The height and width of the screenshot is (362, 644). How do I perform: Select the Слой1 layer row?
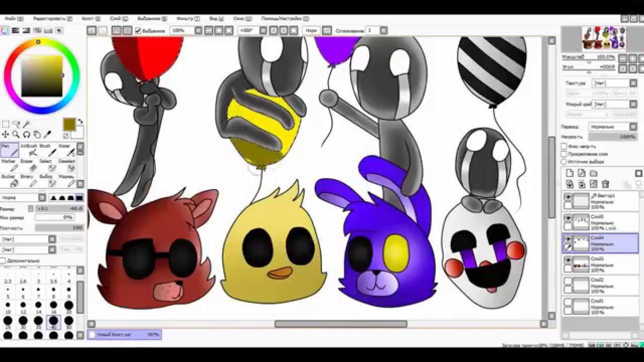point(600,307)
